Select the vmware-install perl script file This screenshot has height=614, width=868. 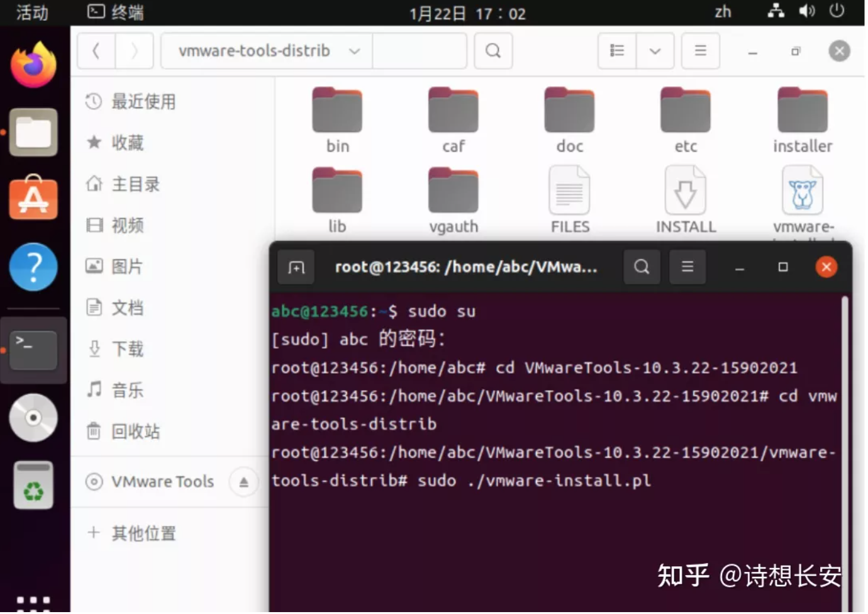click(803, 201)
